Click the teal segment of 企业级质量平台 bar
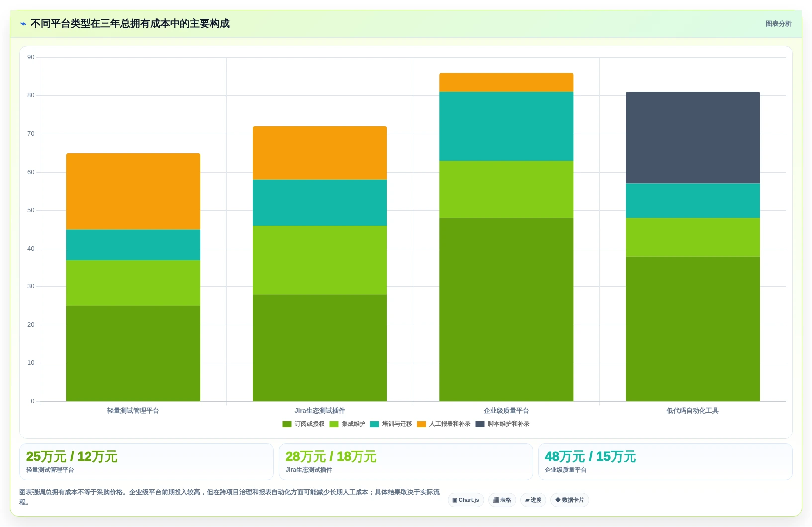The image size is (812, 527). tap(506, 126)
